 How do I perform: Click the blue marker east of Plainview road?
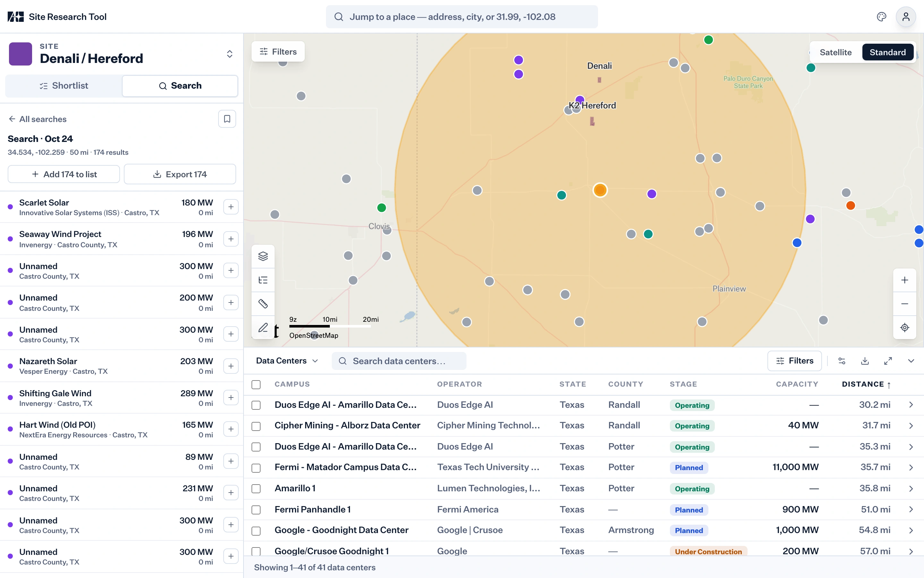[x=797, y=243]
